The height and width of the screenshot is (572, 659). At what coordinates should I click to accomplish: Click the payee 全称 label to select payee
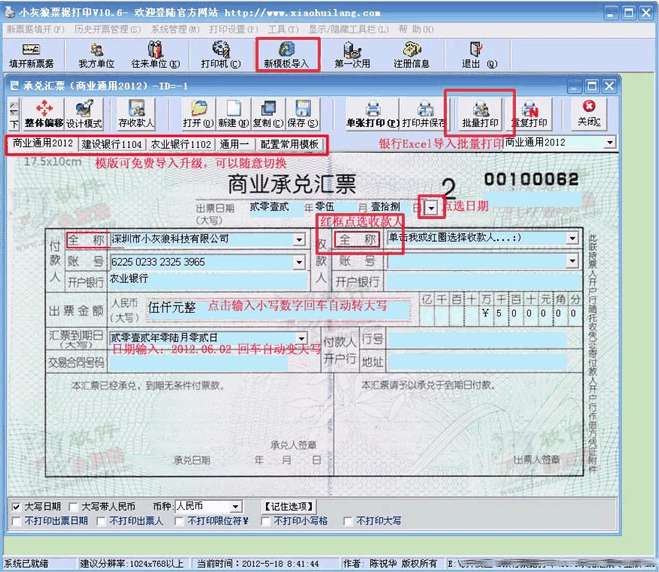pos(357,239)
